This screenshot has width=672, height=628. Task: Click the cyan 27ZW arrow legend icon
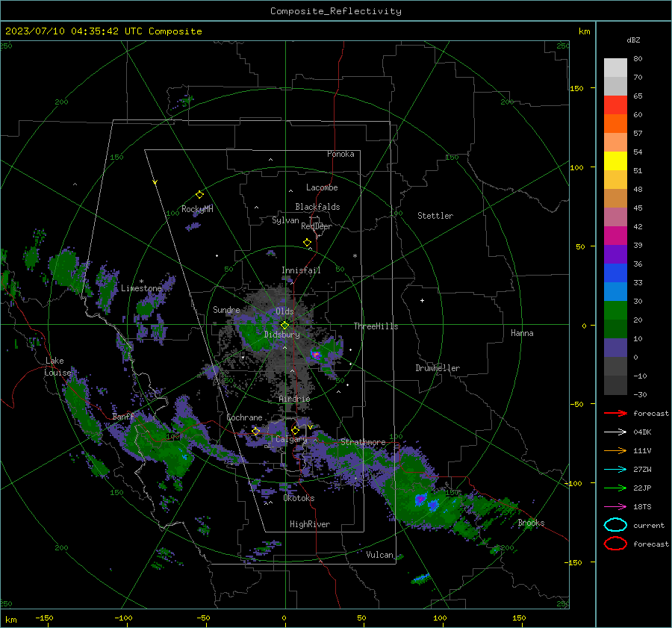(x=615, y=470)
